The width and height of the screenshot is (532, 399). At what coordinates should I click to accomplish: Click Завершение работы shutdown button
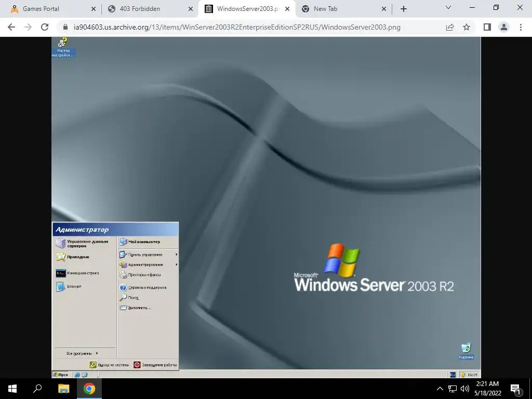click(x=155, y=365)
